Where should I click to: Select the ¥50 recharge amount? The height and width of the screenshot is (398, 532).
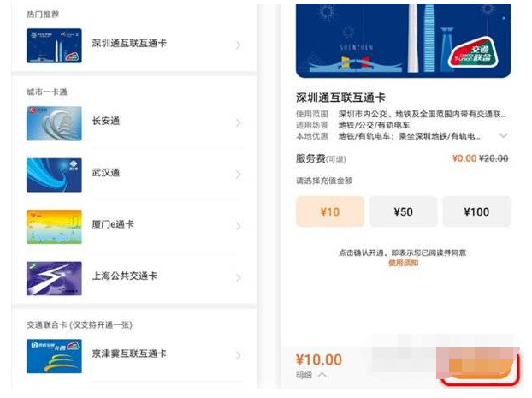point(403,211)
